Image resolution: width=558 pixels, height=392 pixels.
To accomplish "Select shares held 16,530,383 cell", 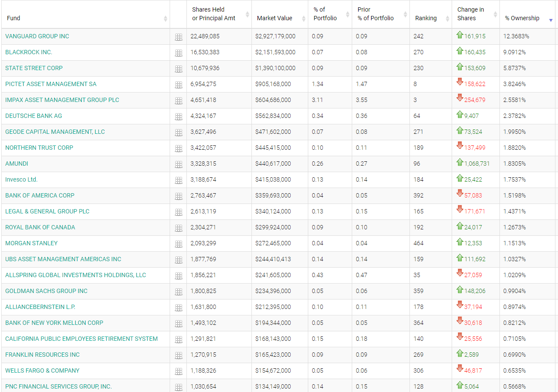I will pyautogui.click(x=205, y=52).
